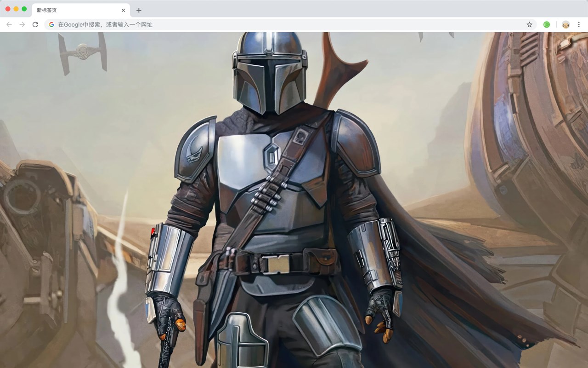Open the user profile avatar
Image resolution: width=588 pixels, height=368 pixels.
point(565,24)
